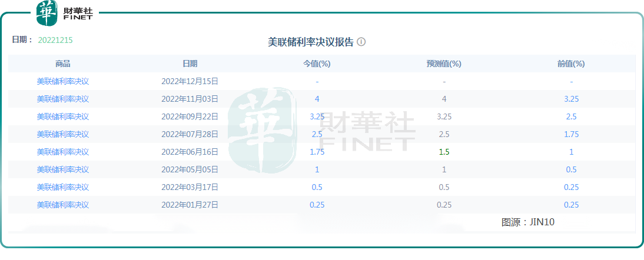Open 美联储利率决议 link in 2022年05月05日 row

pyautogui.click(x=63, y=169)
